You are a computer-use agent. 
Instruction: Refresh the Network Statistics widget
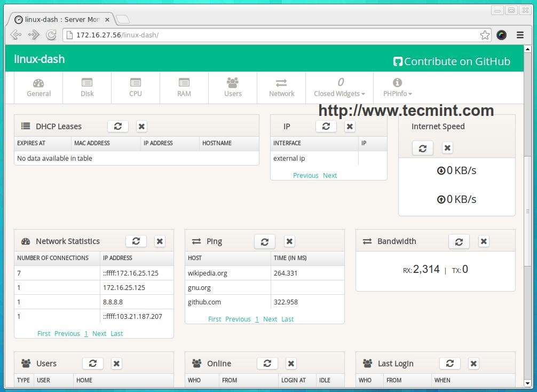(x=136, y=241)
